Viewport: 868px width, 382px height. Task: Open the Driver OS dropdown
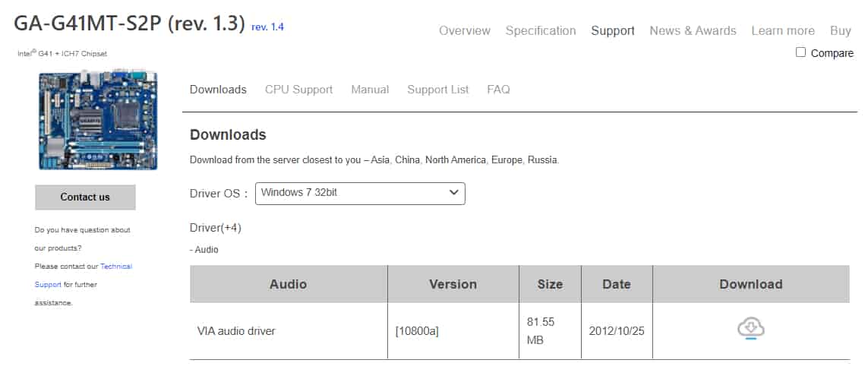(x=360, y=193)
